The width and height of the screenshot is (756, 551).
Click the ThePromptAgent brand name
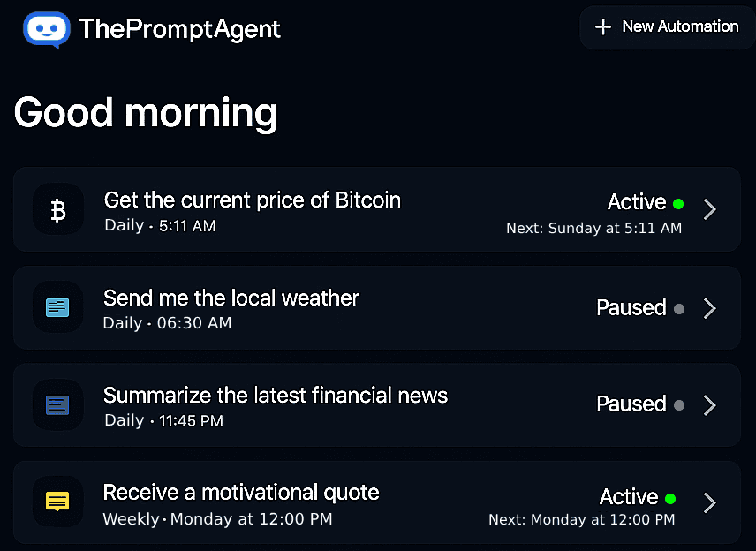click(179, 29)
